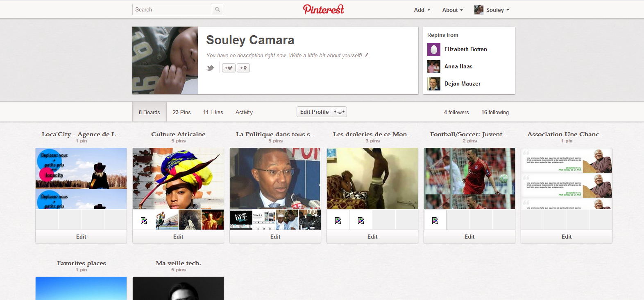The width and height of the screenshot is (644, 300).
Task: Open the 16 following link
Action: click(x=495, y=112)
